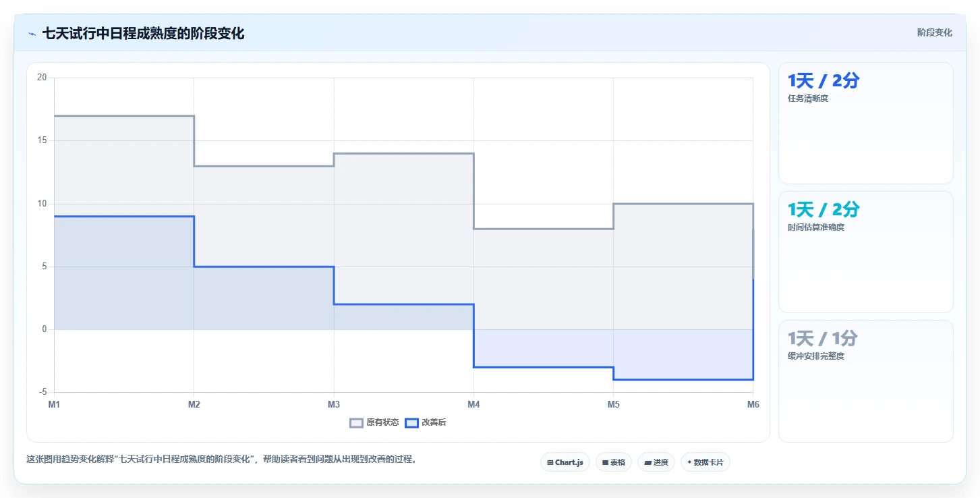Click the M6 axis label
The height and width of the screenshot is (498, 980).
pyautogui.click(x=753, y=405)
